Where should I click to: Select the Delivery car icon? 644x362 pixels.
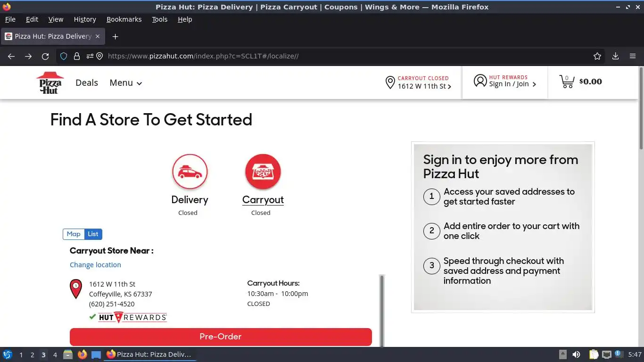[x=190, y=172]
